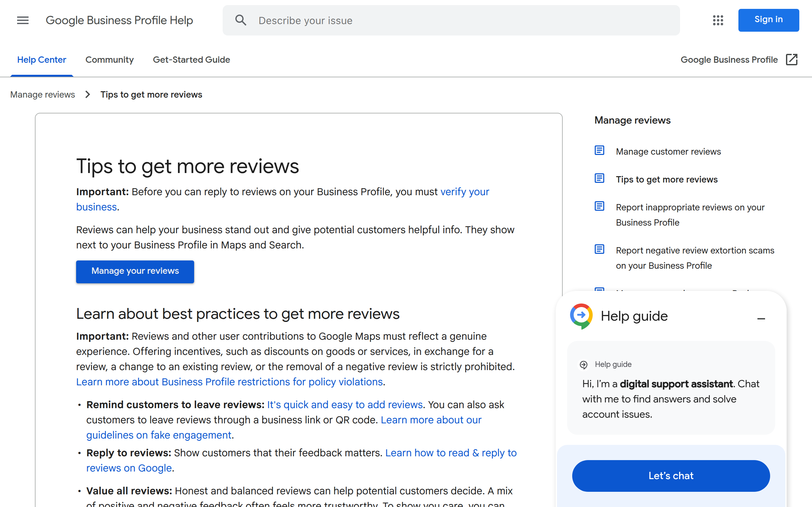The width and height of the screenshot is (812, 507).
Task: Expand the breadcrumb chevron after Manage reviews
Action: click(87, 94)
